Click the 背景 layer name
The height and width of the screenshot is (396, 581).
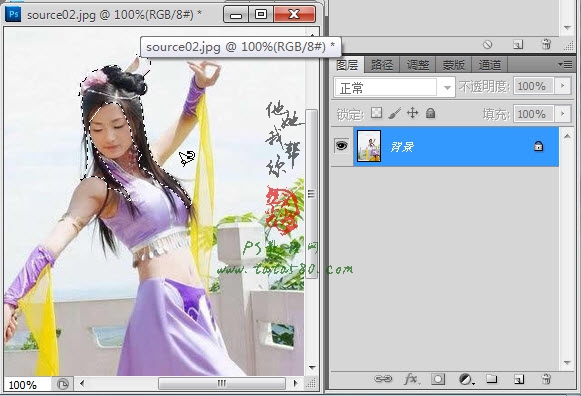(x=402, y=147)
